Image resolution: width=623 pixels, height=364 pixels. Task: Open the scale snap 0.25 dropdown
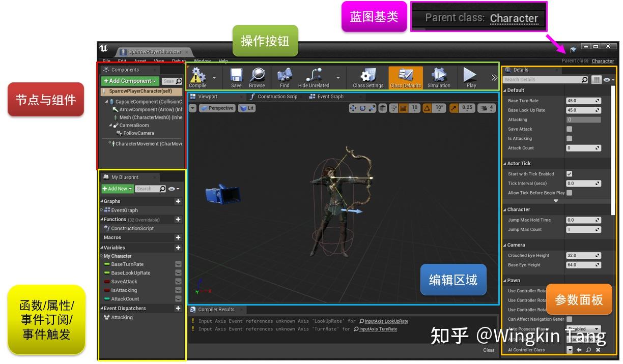(x=467, y=108)
